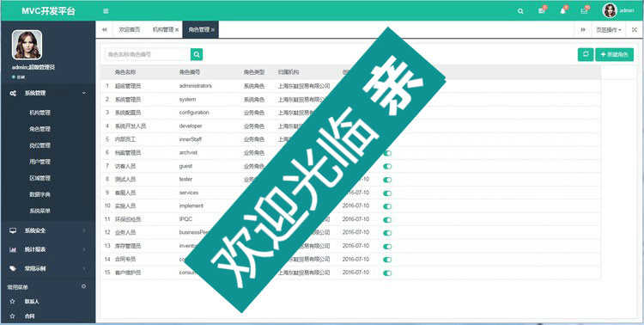Toggle the switch in the guest row
Image resolution: width=644 pixels, height=325 pixels.
tap(387, 166)
